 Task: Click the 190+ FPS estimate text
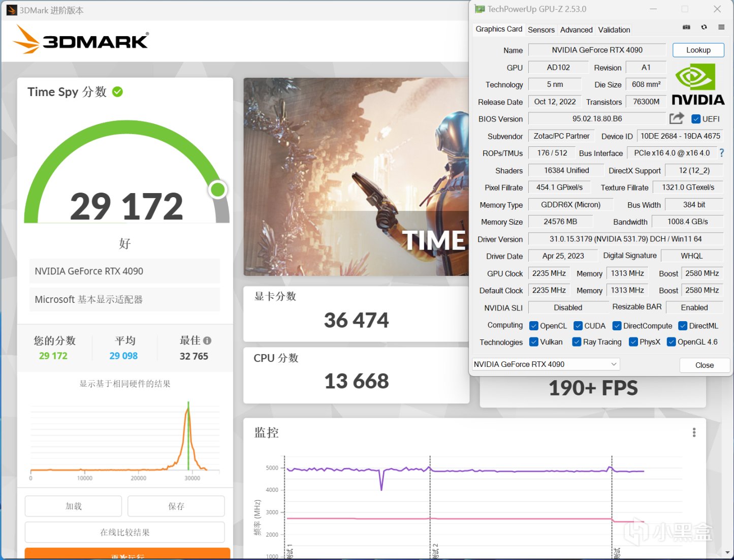point(593,388)
